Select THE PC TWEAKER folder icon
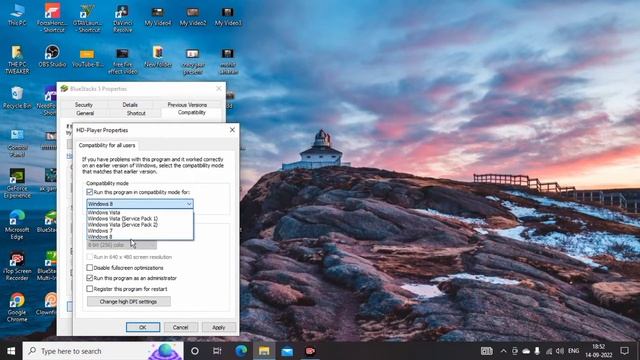The height and width of the screenshot is (360, 640). point(17,60)
